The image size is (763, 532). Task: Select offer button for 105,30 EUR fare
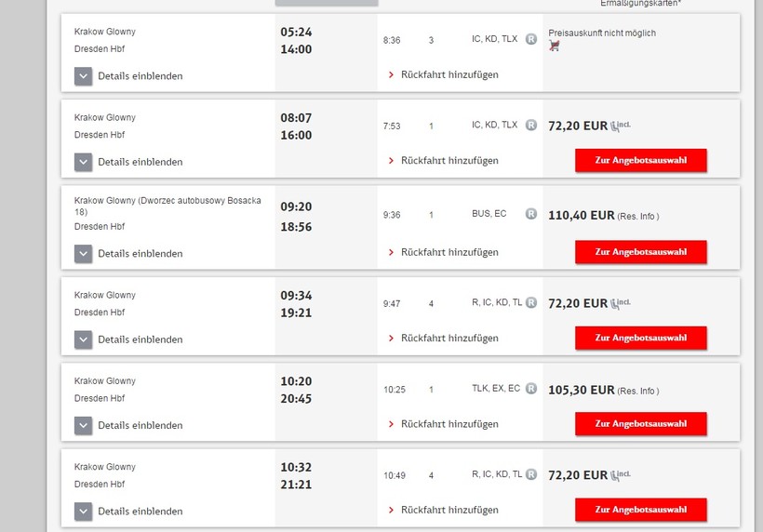coord(641,423)
